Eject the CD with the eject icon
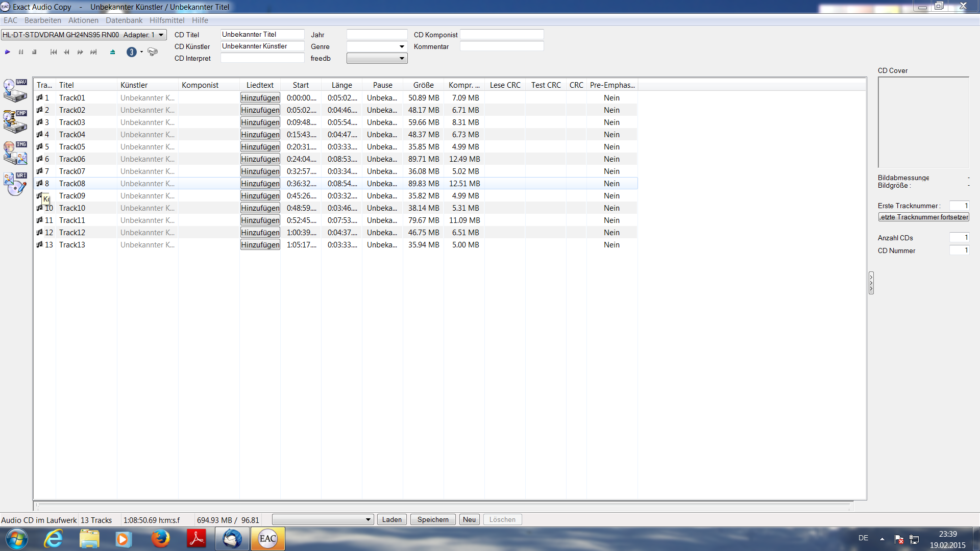 [x=112, y=52]
